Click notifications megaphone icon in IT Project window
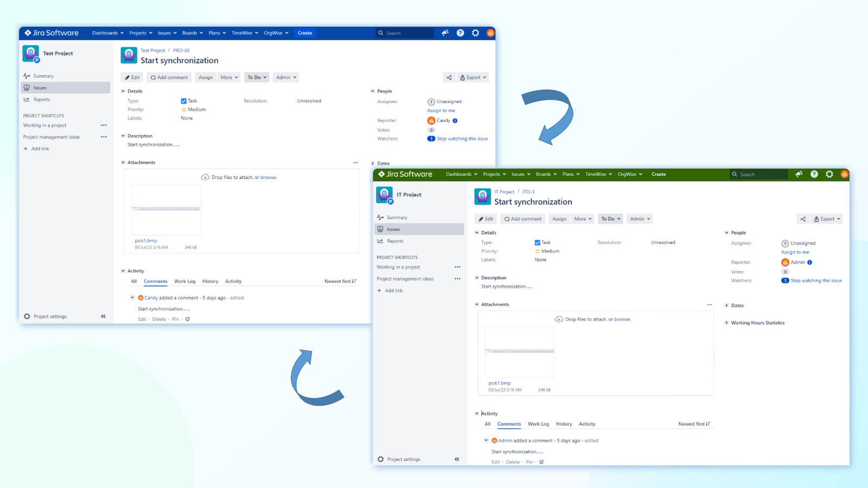 click(799, 174)
